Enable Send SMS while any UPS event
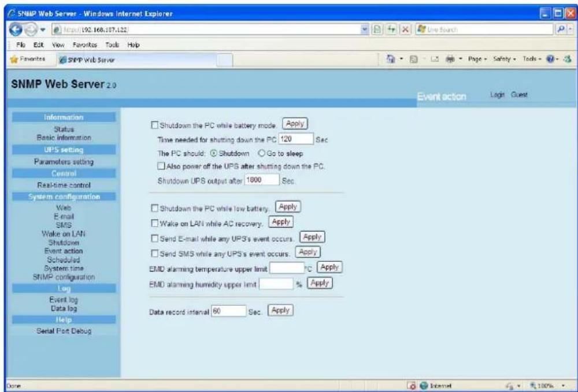 (154, 254)
